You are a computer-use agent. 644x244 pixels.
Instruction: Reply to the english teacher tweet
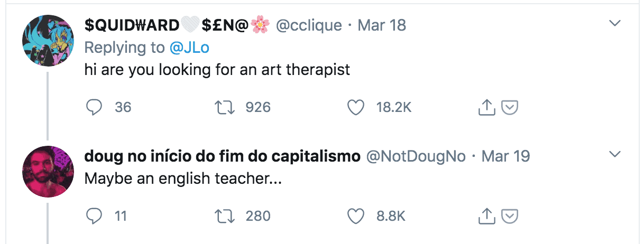point(94,215)
